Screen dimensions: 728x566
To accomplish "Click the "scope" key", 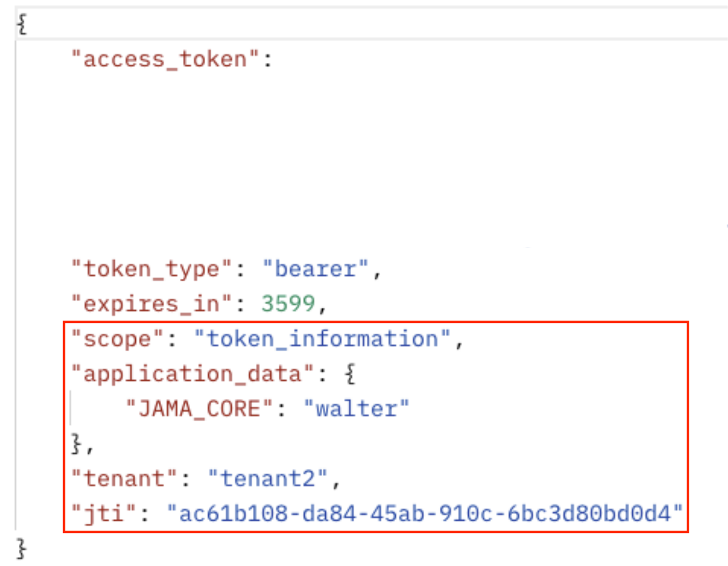I will 117,339.
